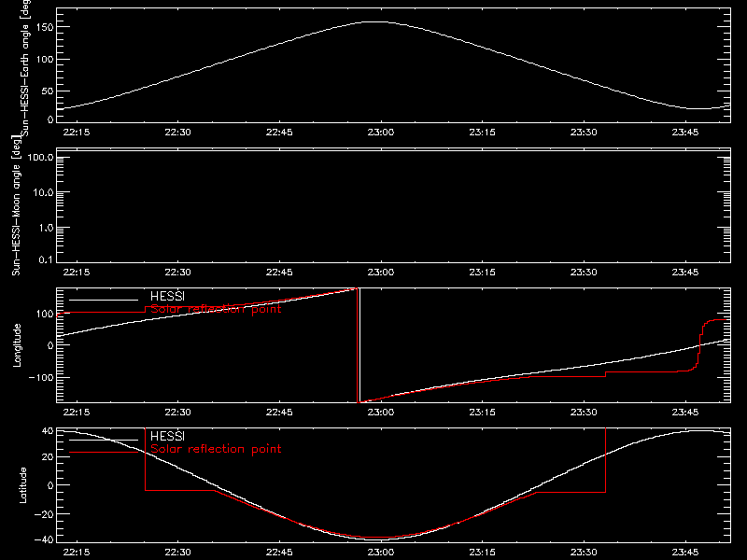747x560 pixels.
Task: Click the 100 tick on Earth angle axis
Action: pos(45,59)
